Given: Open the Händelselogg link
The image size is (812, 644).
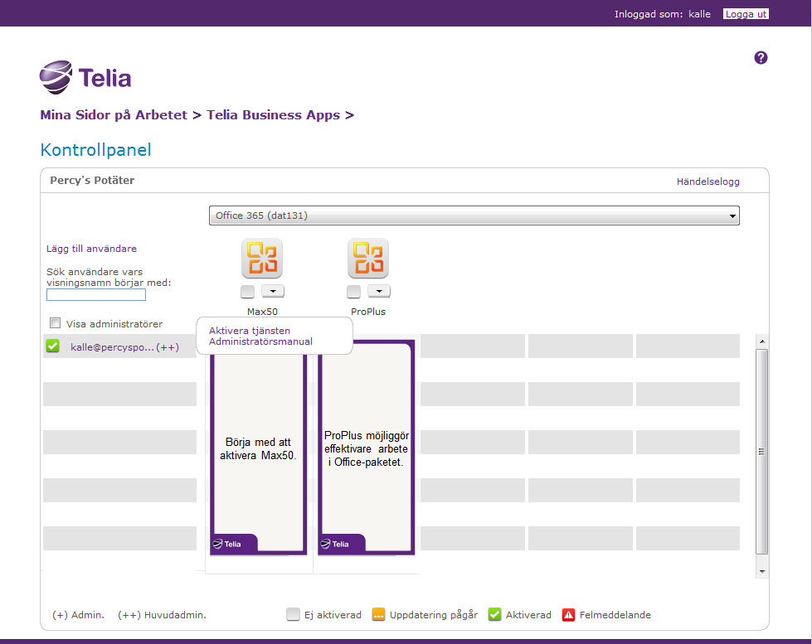Looking at the screenshot, I should pos(708,182).
